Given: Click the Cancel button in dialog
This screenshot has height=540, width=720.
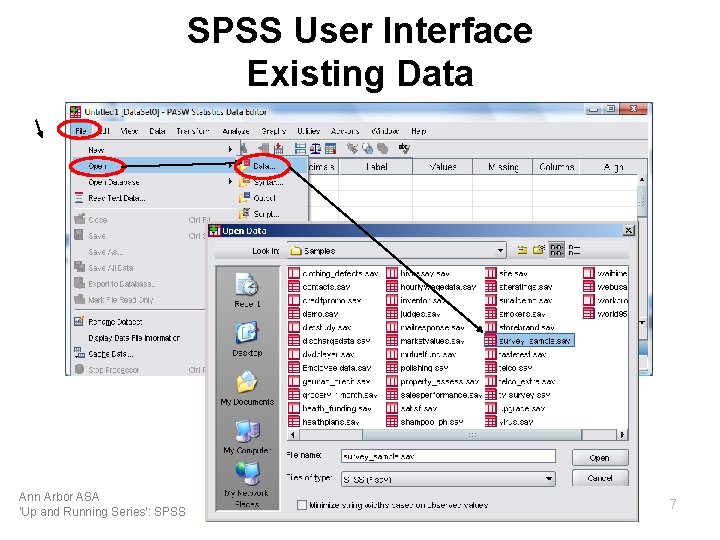Looking at the screenshot, I should 600,478.
